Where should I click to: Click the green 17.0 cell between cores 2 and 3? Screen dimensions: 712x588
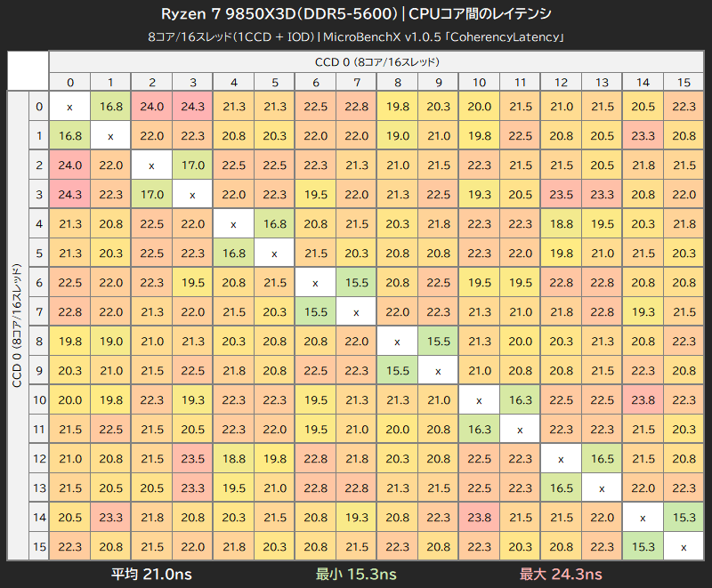192,165
